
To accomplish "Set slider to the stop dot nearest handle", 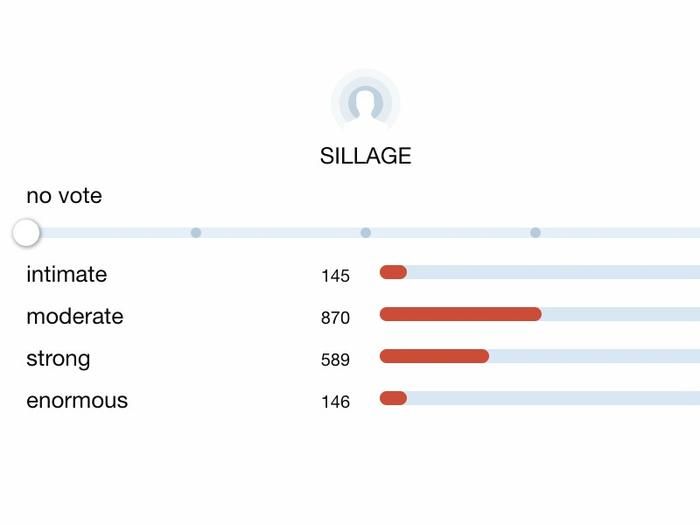I will coord(196,233).
